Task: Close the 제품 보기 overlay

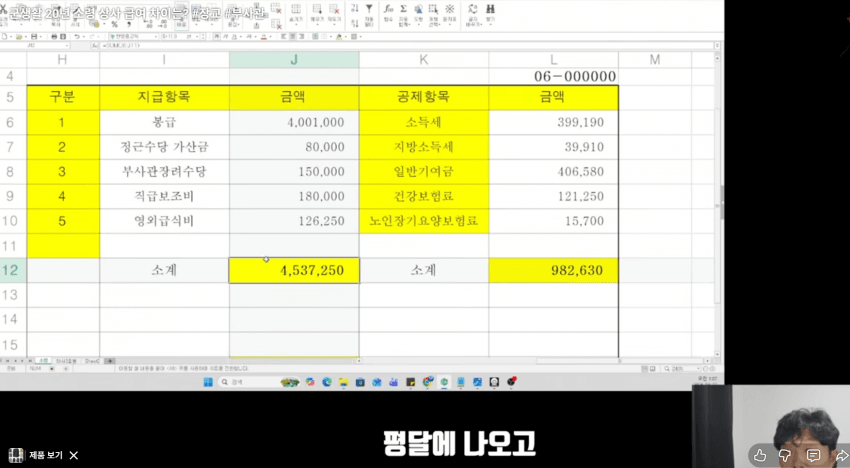Action: [74, 455]
